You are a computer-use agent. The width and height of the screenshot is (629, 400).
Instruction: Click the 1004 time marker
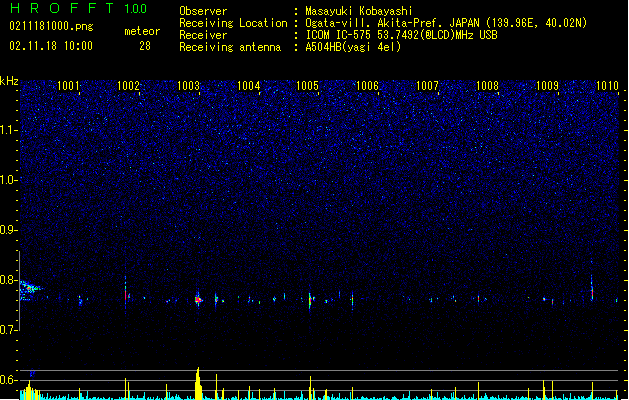[248, 86]
